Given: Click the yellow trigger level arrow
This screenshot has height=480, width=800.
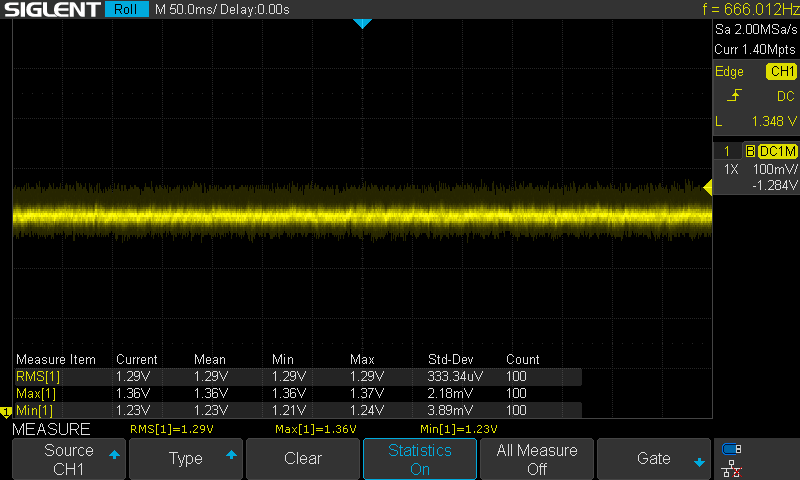Looking at the screenshot, I should tap(707, 188).
